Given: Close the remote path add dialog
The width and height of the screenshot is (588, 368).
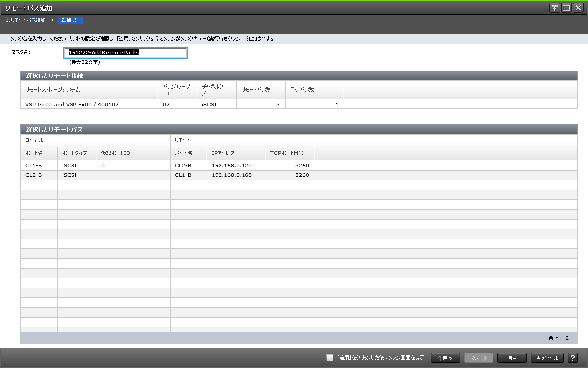Looking at the screenshot, I should coord(578,8).
